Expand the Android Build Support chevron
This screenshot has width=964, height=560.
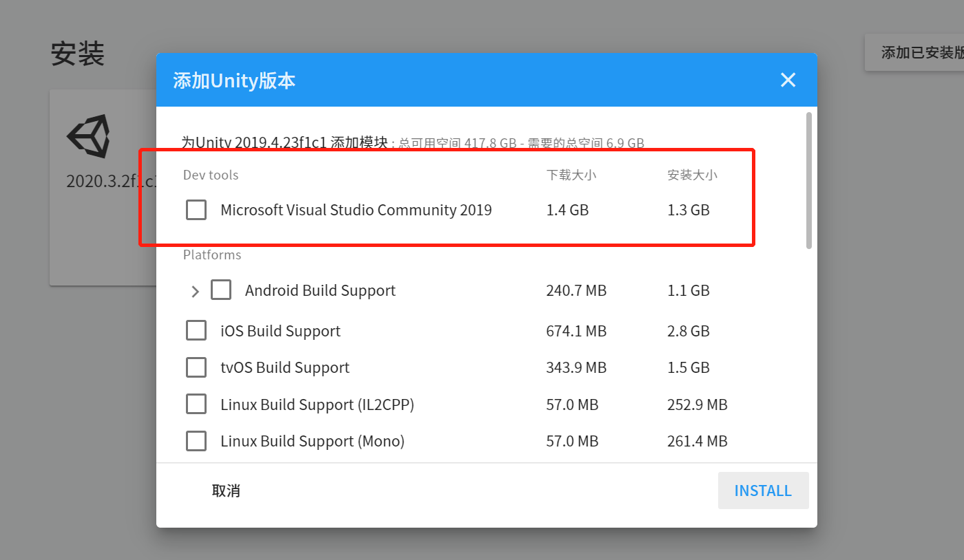(195, 291)
